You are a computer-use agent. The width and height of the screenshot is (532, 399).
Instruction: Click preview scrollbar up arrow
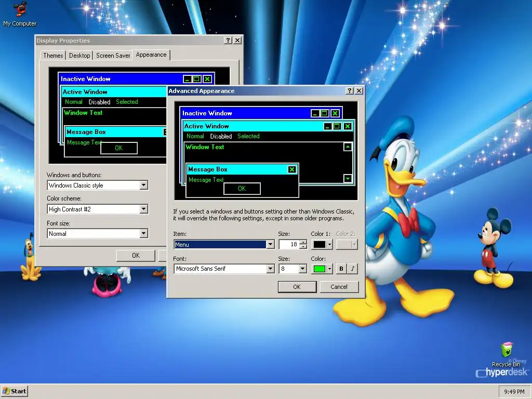(348, 147)
